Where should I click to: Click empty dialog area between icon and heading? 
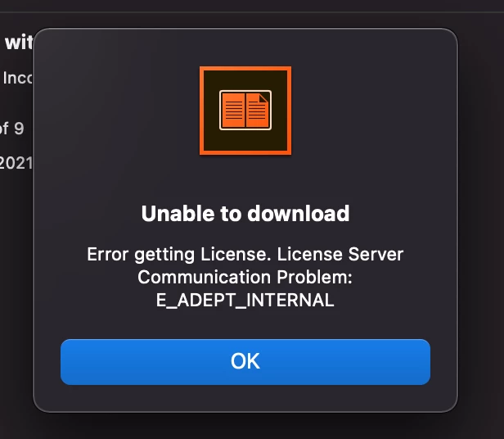point(245,179)
